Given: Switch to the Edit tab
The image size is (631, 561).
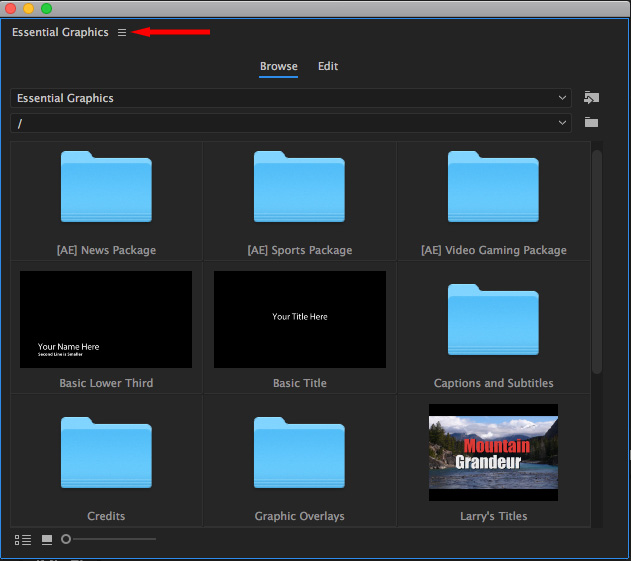Looking at the screenshot, I should pyautogui.click(x=328, y=66).
